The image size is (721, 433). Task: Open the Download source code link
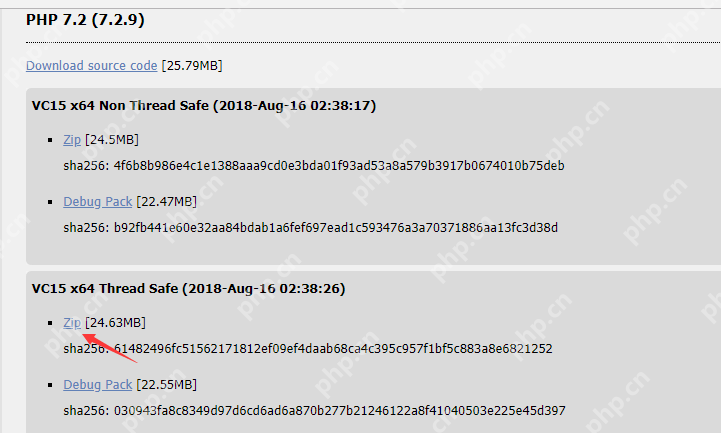point(92,66)
